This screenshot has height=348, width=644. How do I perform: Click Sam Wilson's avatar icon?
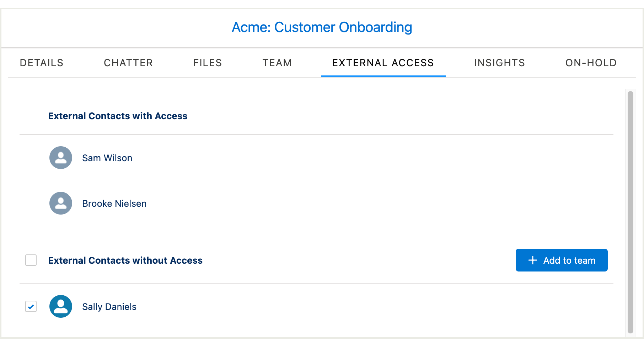click(60, 158)
